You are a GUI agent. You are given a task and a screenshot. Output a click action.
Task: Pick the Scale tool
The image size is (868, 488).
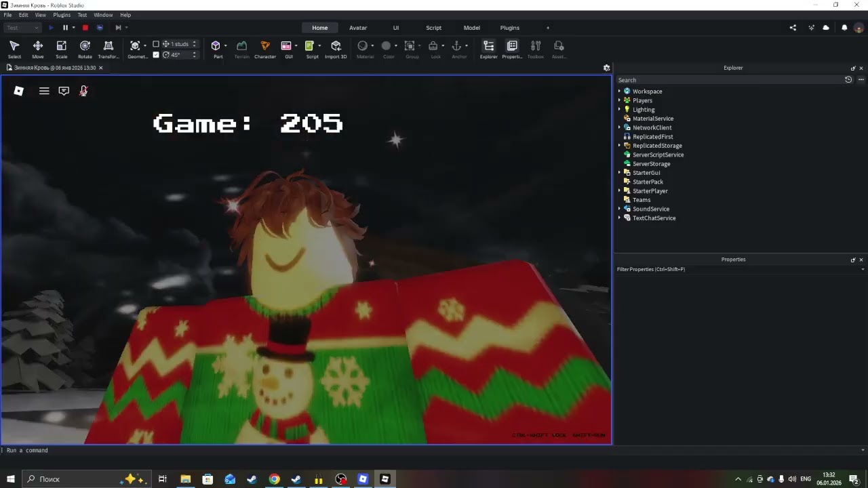click(x=61, y=49)
